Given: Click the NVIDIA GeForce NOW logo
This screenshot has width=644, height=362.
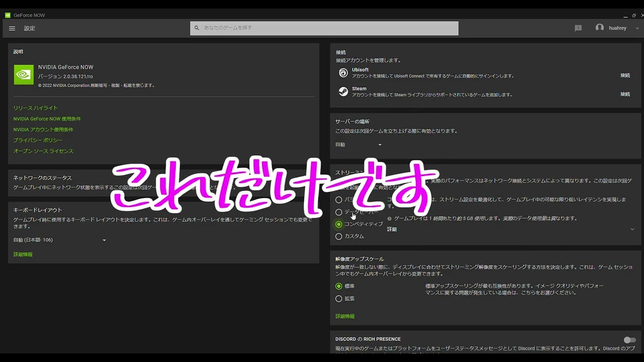Looking at the screenshot, I should [x=24, y=74].
